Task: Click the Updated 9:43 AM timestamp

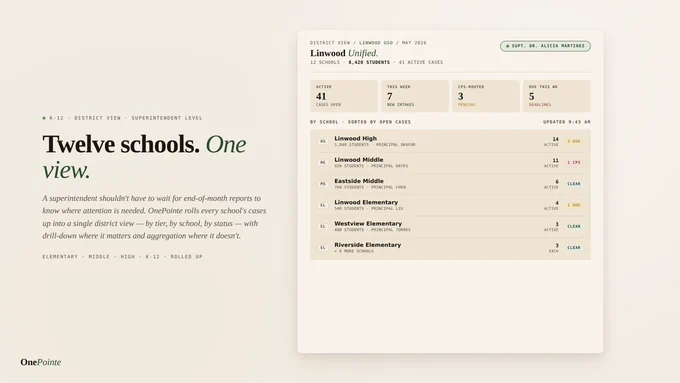Action: coord(567,122)
